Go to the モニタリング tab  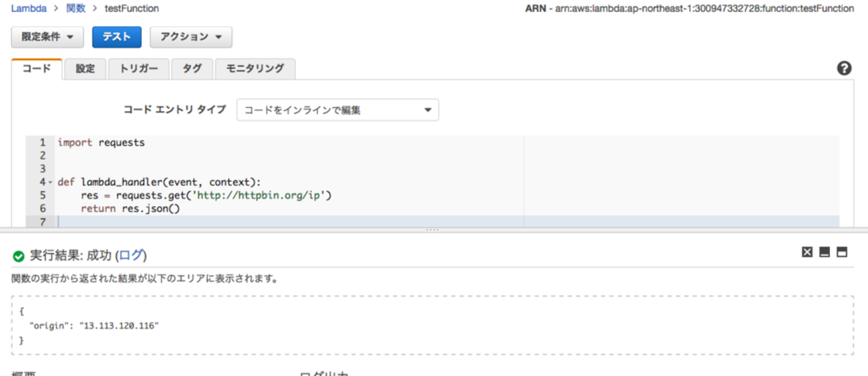[255, 68]
